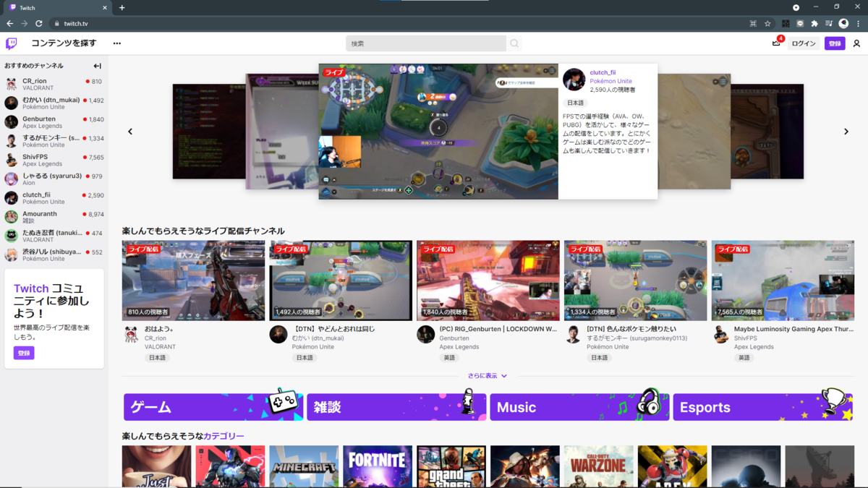Open Fortnite category cover

click(x=378, y=466)
